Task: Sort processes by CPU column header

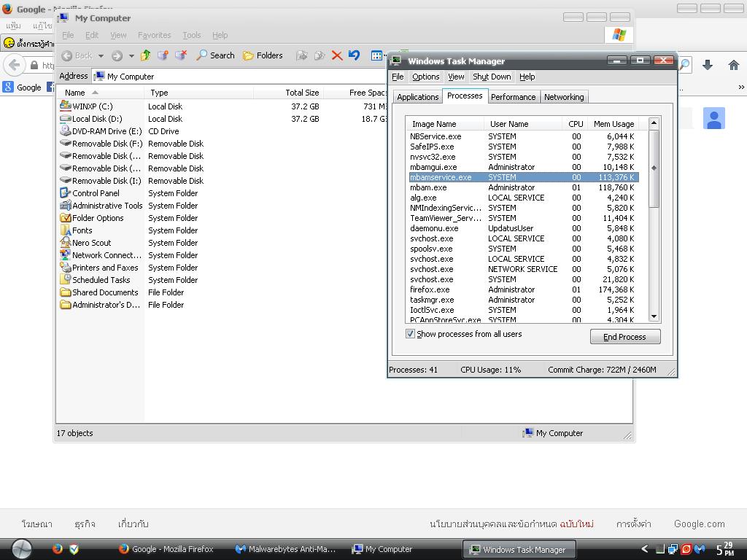Action: [x=576, y=124]
